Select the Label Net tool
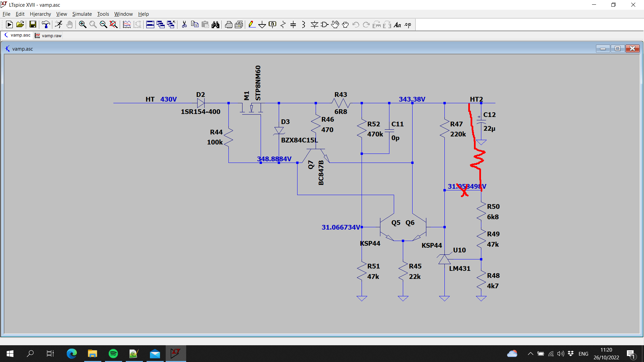Screen dimensions: 644x362 [x=273, y=24]
